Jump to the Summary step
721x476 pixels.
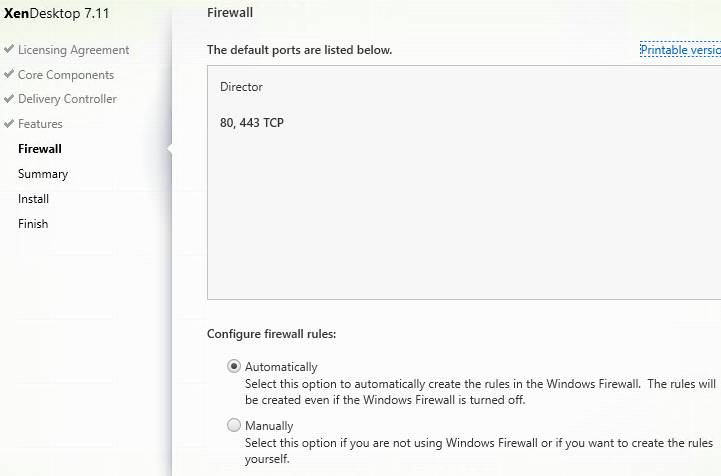coord(43,174)
